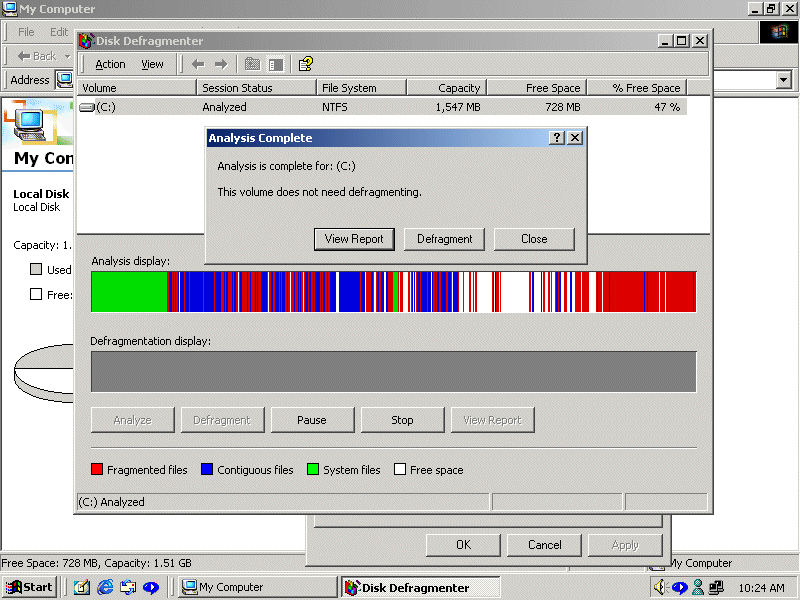Click the question mark in Analysis Complete dialog

[557, 138]
